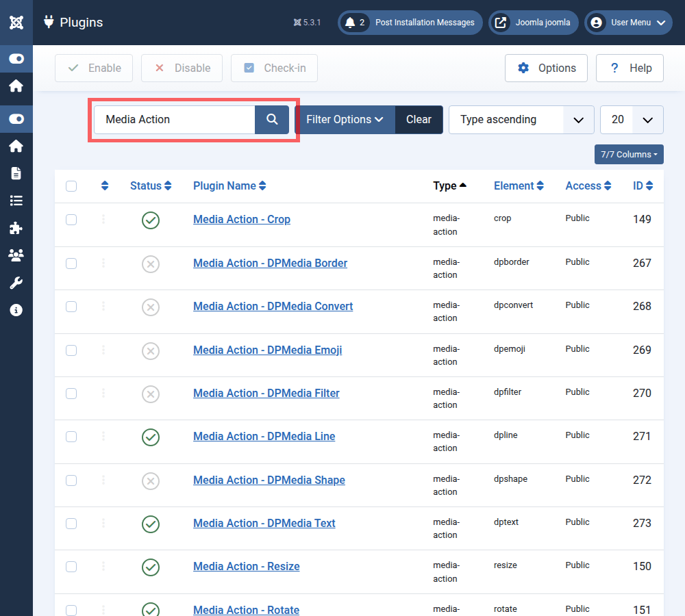The width and height of the screenshot is (685, 616).
Task: Click the Joomla logo in the sidebar
Action: click(16, 22)
